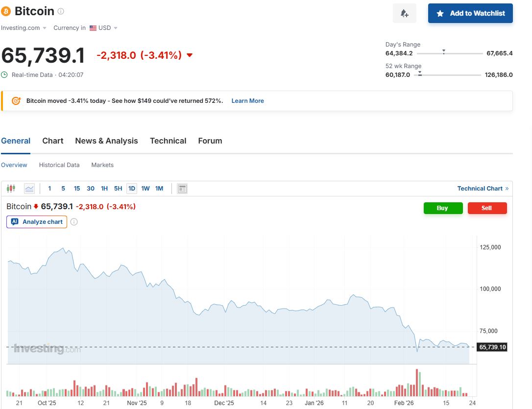532x409 pixels.
Task: Set chart interval to 1H
Action: click(104, 189)
